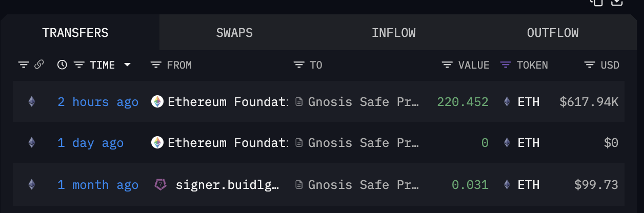Click the signer.buildg… avatar icon
The image size is (644, 213).
coord(160,185)
